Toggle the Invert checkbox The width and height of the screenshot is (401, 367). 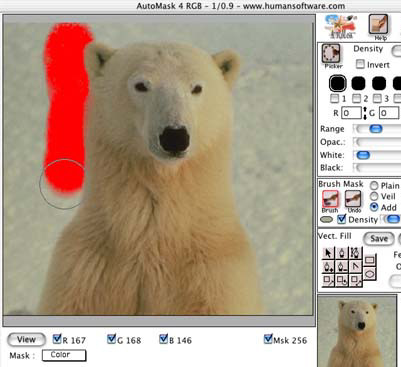coord(360,64)
